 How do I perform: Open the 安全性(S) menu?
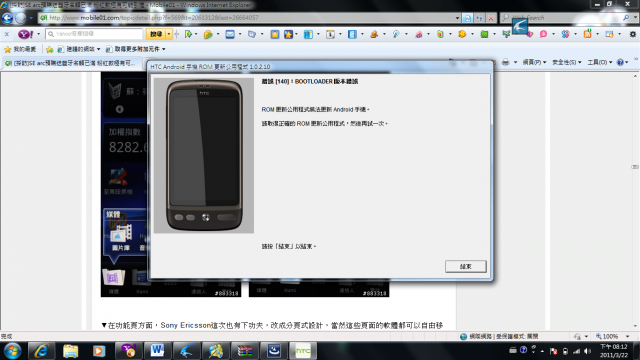click(567, 62)
